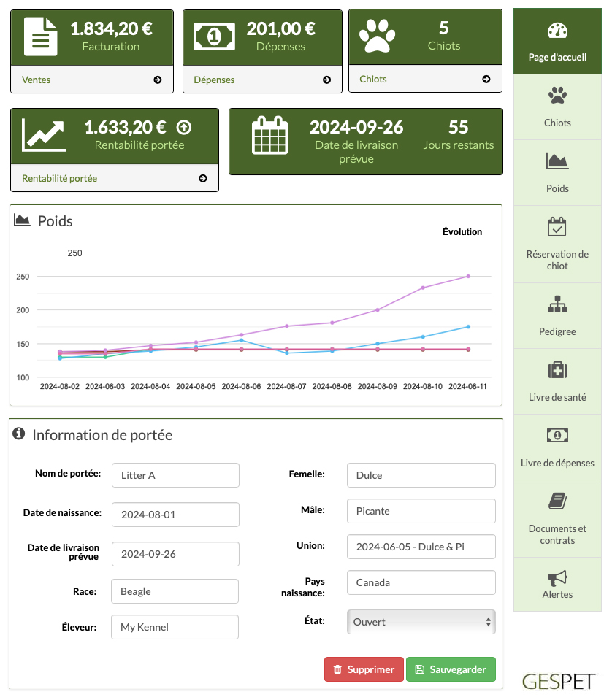Viewport: 604px width, 700px height.
Task: Click the Éleveur field containing My Kennel
Action: [x=175, y=627]
